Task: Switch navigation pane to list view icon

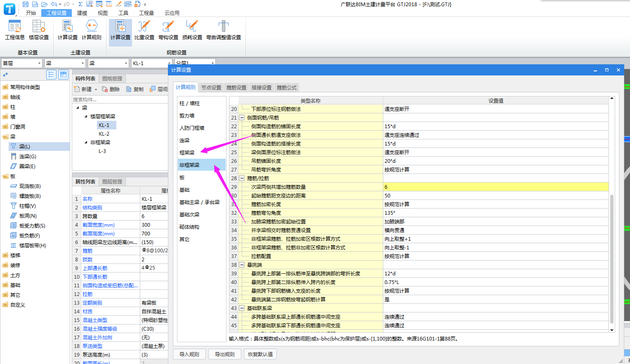Action: pyautogui.click(x=51, y=75)
